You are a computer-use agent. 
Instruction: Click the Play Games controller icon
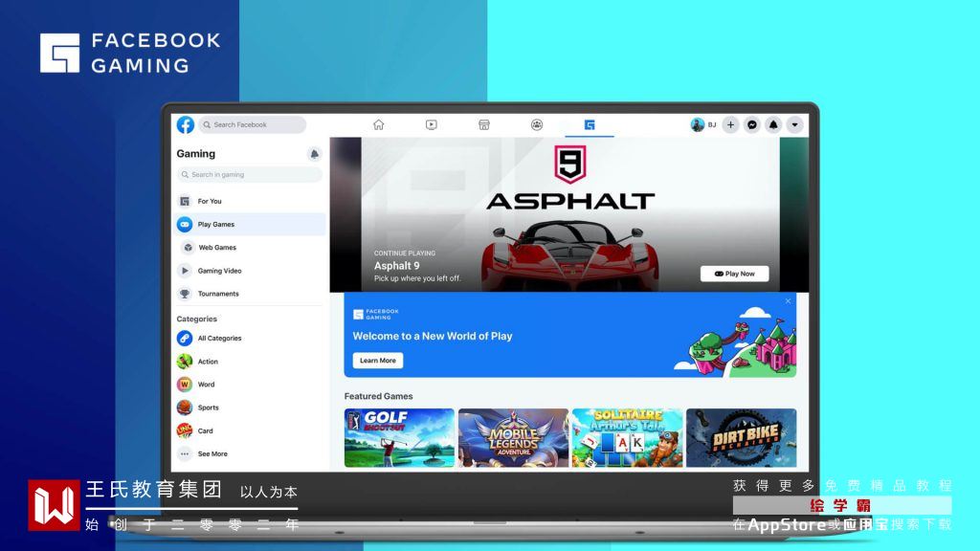coord(185,224)
